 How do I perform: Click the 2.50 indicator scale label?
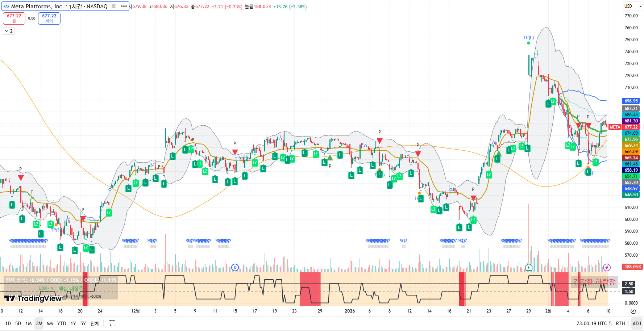pos(629,284)
